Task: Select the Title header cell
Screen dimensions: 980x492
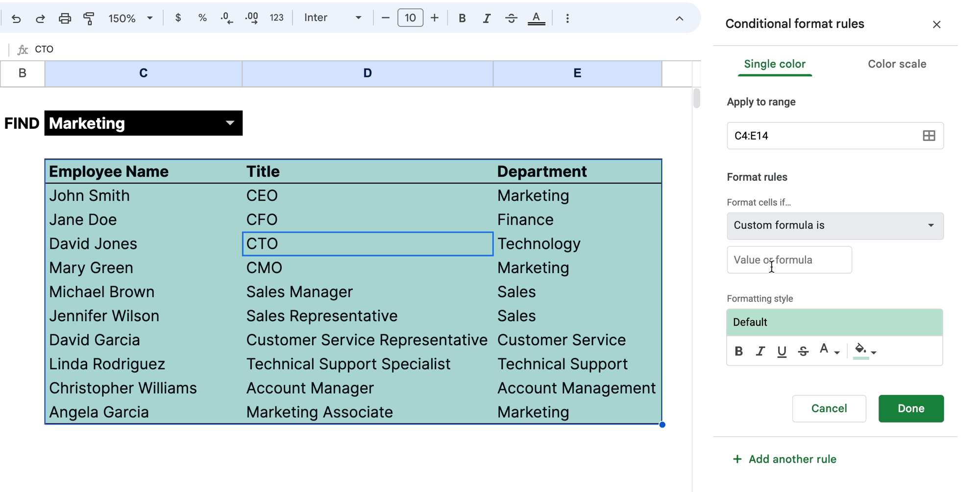Action: 367,171
